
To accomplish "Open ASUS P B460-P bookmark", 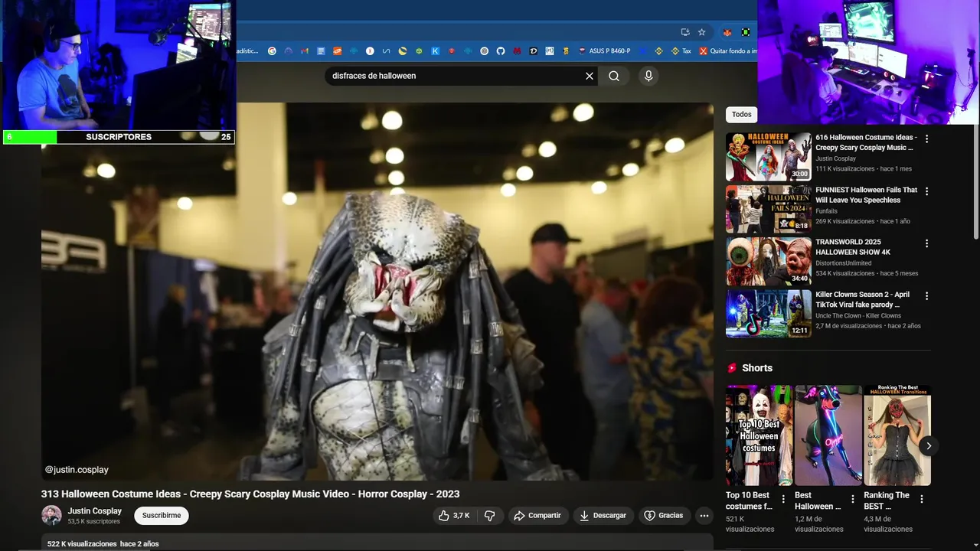I will [605, 51].
